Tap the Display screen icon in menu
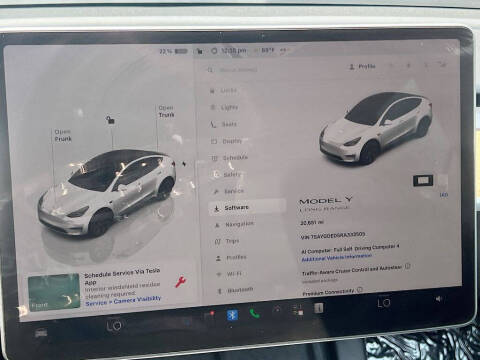The height and width of the screenshot is (360, 480). click(214, 142)
